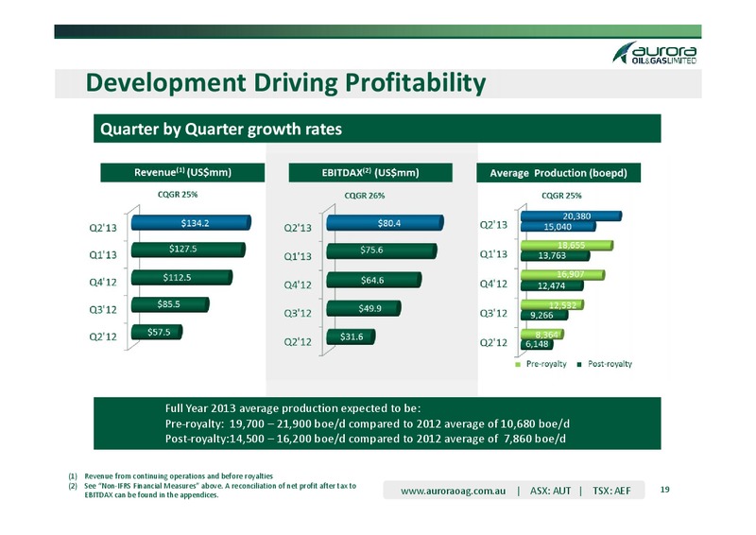The width and height of the screenshot is (756, 535).
Task: Click the $49.9 EBITDAX bar
Action: point(364,308)
